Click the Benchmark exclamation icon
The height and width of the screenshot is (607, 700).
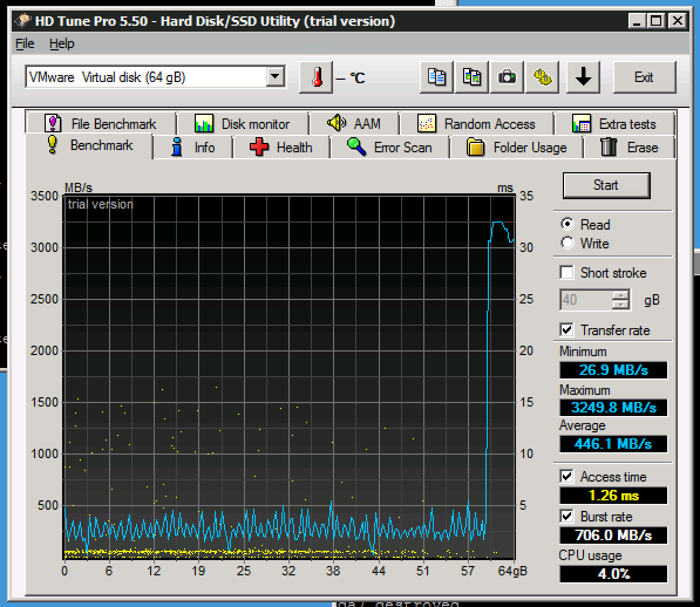[53, 145]
